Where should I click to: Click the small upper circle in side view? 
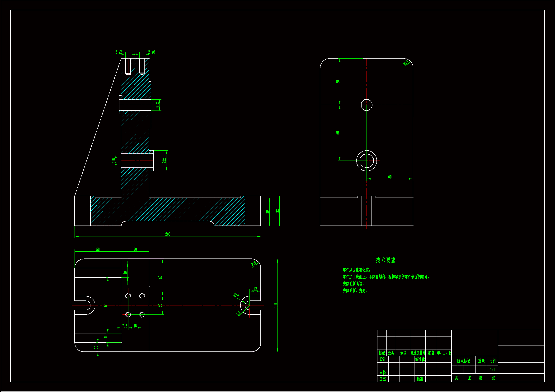pos(367,105)
